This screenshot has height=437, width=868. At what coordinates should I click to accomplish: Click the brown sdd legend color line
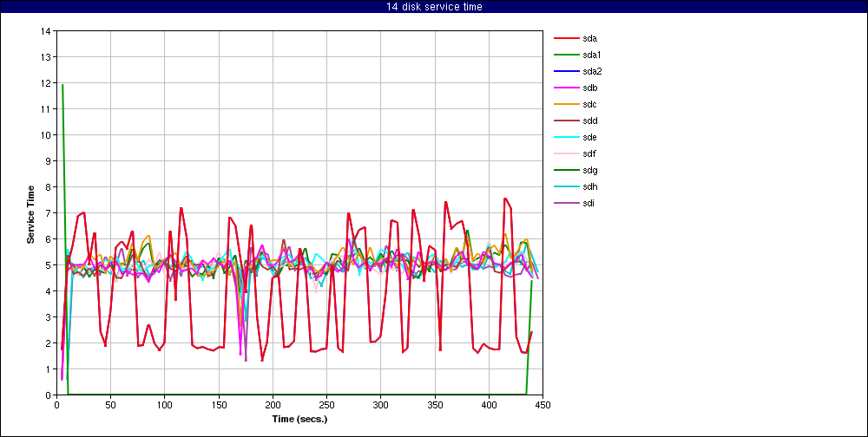pyautogui.click(x=565, y=121)
